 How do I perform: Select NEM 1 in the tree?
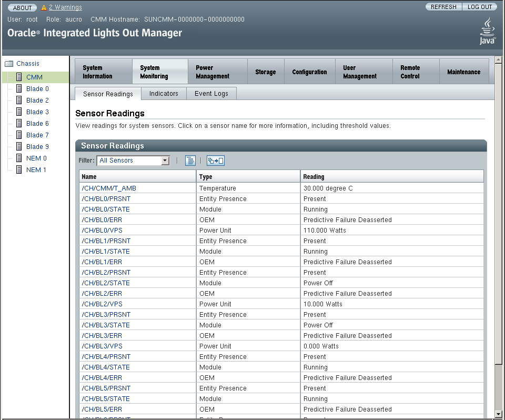pyautogui.click(x=36, y=170)
